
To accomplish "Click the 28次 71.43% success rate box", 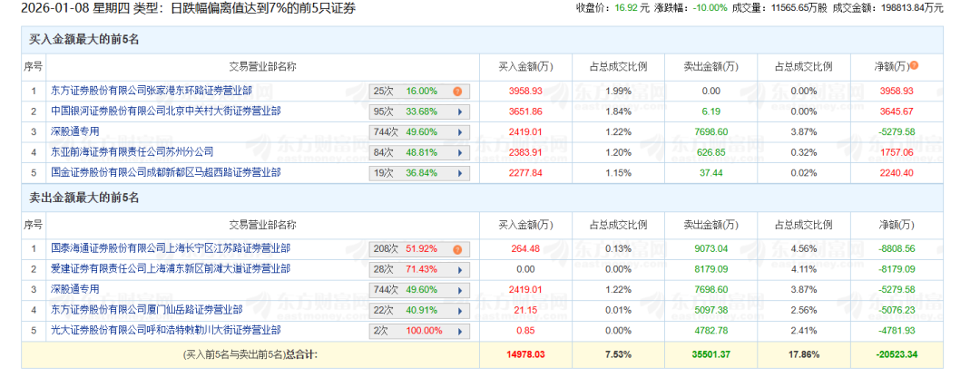I will coord(418,270).
